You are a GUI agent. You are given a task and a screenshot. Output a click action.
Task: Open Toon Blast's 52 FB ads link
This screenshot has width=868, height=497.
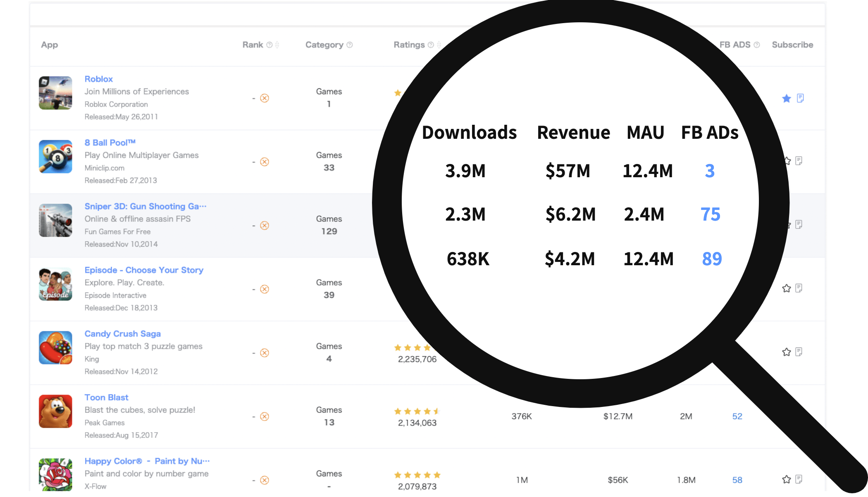click(x=737, y=416)
